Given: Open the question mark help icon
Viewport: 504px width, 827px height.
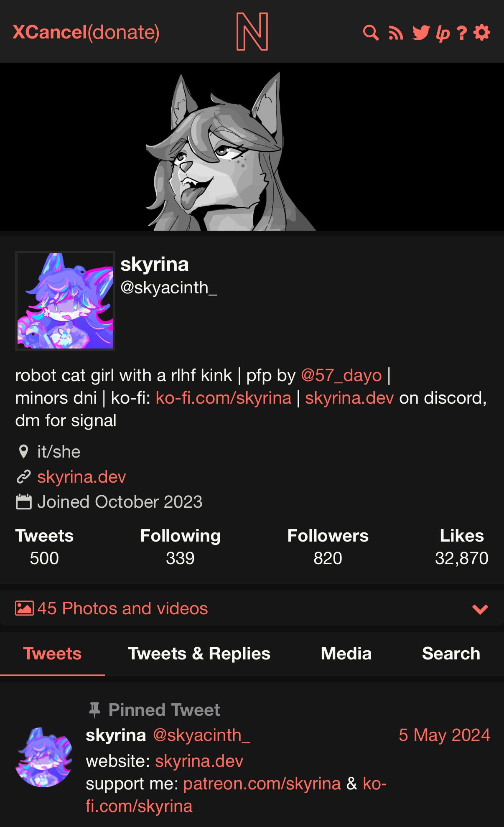Looking at the screenshot, I should pos(462,33).
